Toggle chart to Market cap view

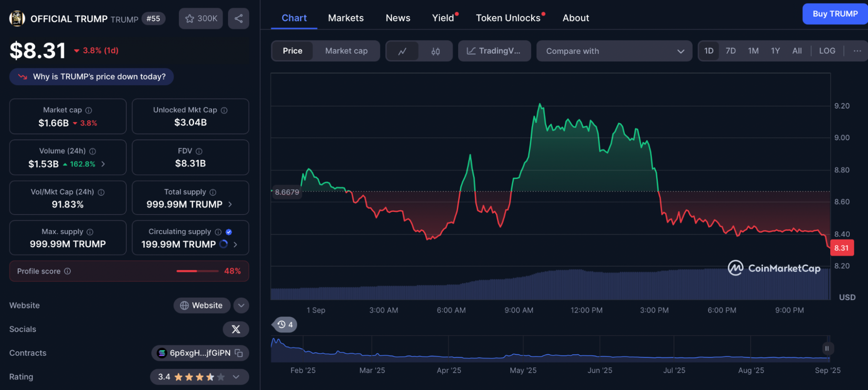pyautogui.click(x=346, y=51)
